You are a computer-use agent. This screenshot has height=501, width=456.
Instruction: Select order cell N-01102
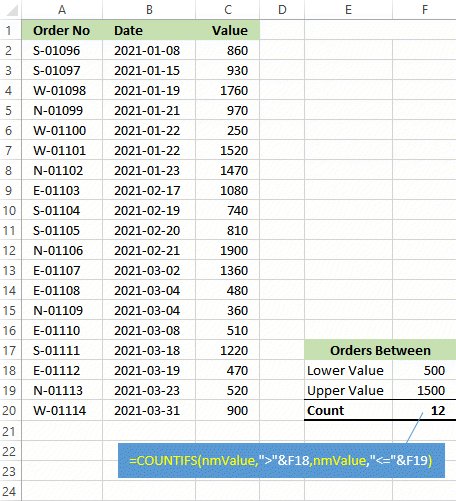point(62,170)
